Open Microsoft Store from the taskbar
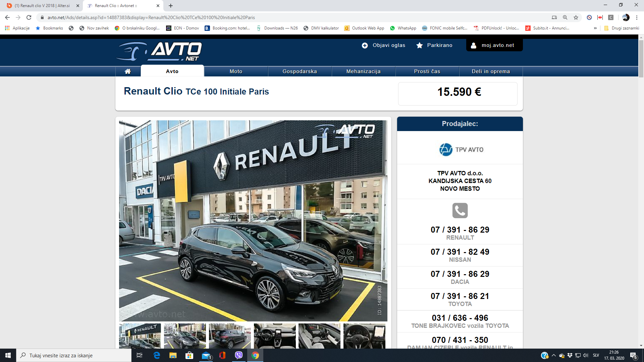The image size is (644, 362). click(x=189, y=355)
